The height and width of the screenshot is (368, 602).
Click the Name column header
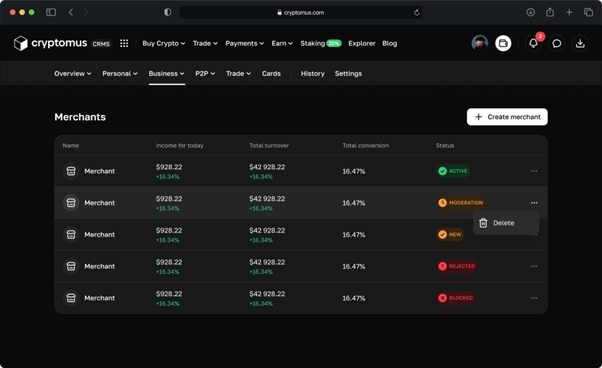(x=71, y=145)
